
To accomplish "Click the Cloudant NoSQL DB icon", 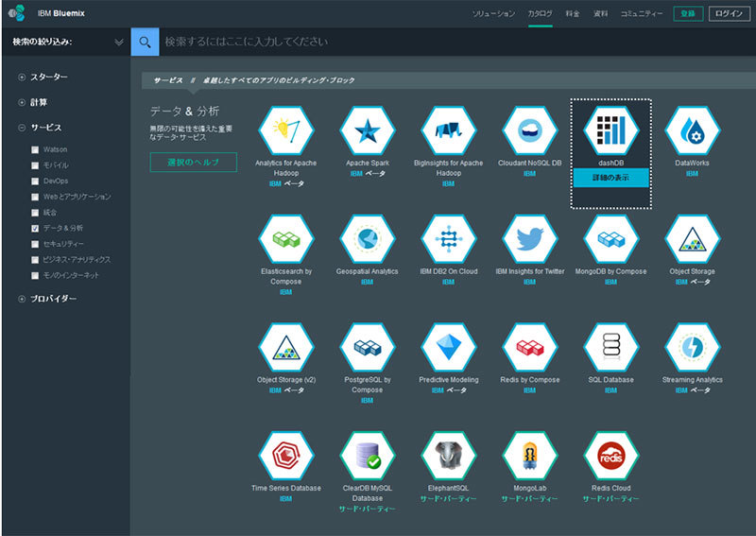I will (x=530, y=130).
